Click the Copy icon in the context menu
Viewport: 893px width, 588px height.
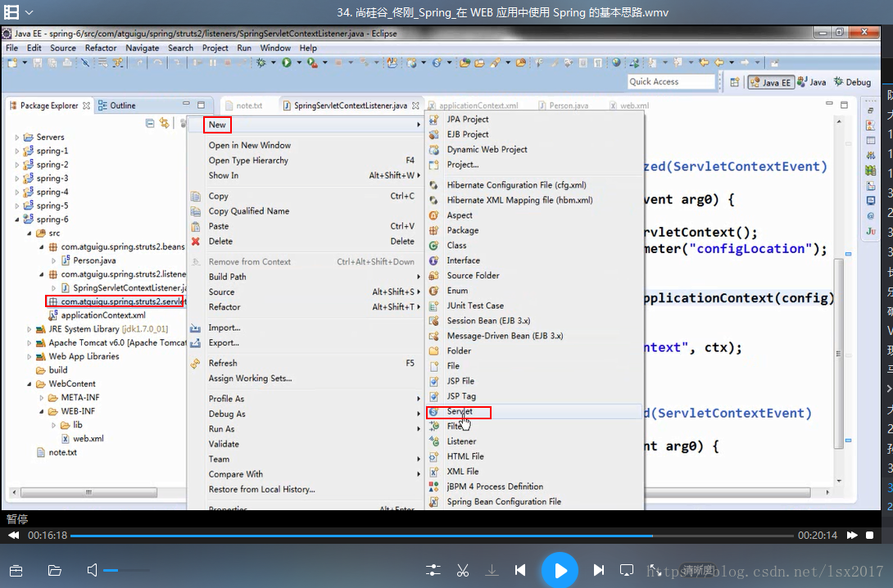[195, 197]
